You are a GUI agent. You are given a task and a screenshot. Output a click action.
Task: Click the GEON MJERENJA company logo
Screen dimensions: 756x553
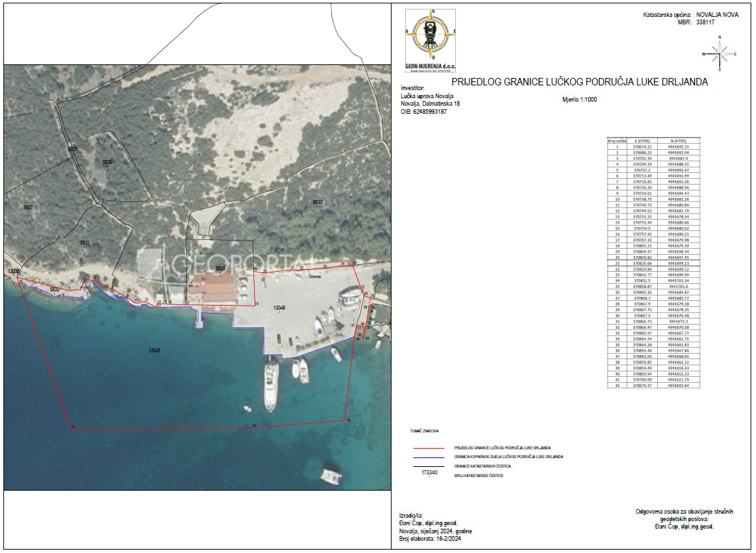point(430,41)
